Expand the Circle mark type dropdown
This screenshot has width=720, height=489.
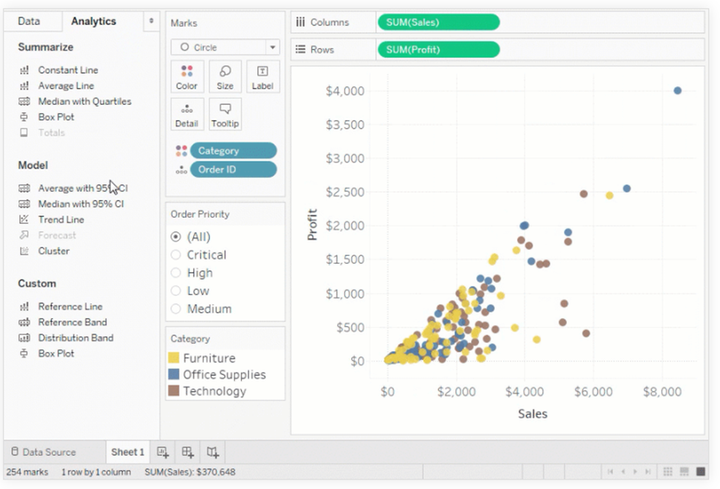pos(225,47)
